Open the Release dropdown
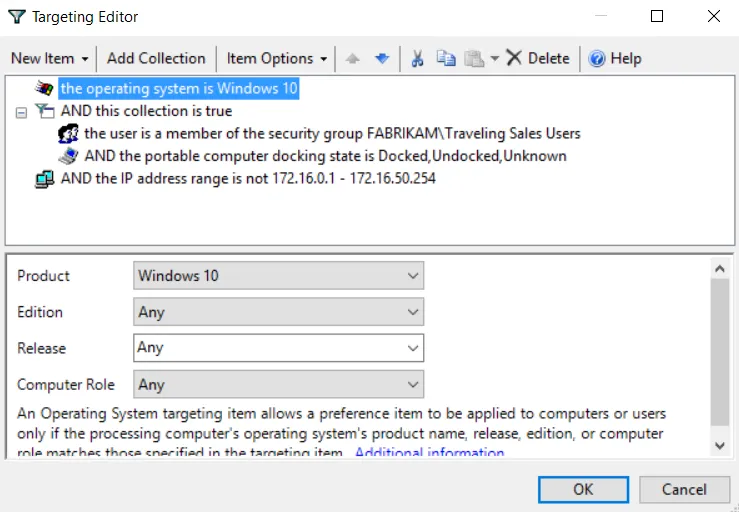Viewport: 739px width, 512px height. tap(279, 348)
